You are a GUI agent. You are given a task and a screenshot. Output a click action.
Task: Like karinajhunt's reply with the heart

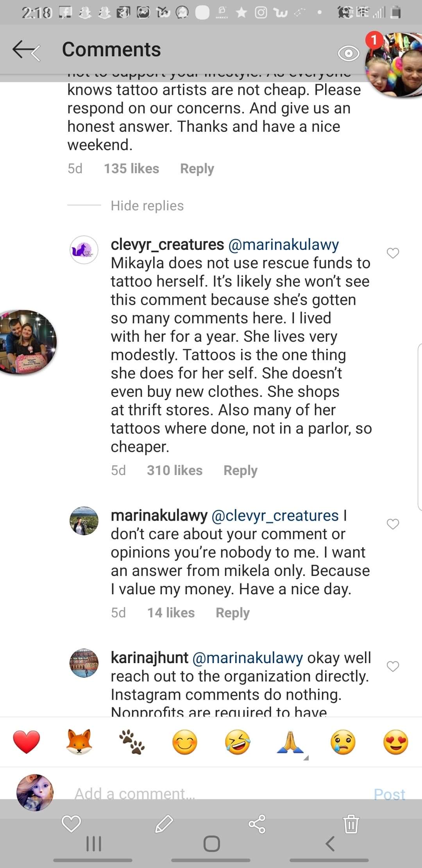(393, 666)
